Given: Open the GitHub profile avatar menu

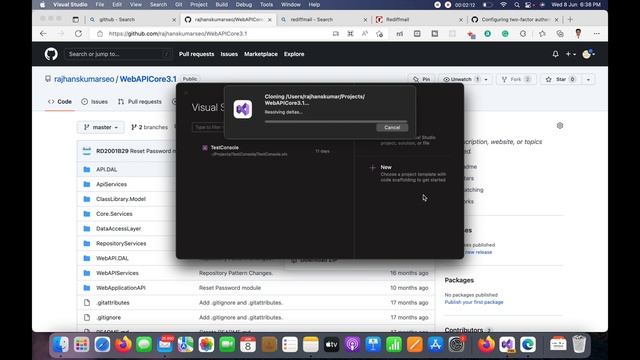Looking at the screenshot, I should (x=588, y=54).
